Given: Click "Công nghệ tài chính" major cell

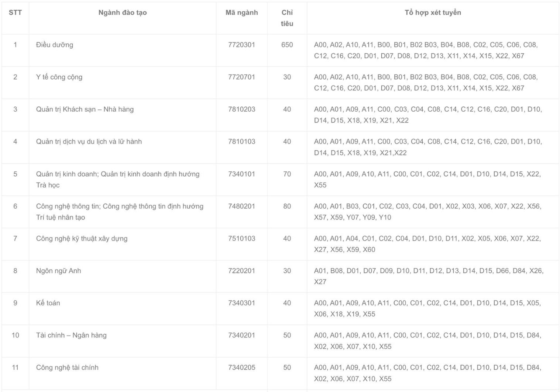Looking at the screenshot, I should click(67, 368).
